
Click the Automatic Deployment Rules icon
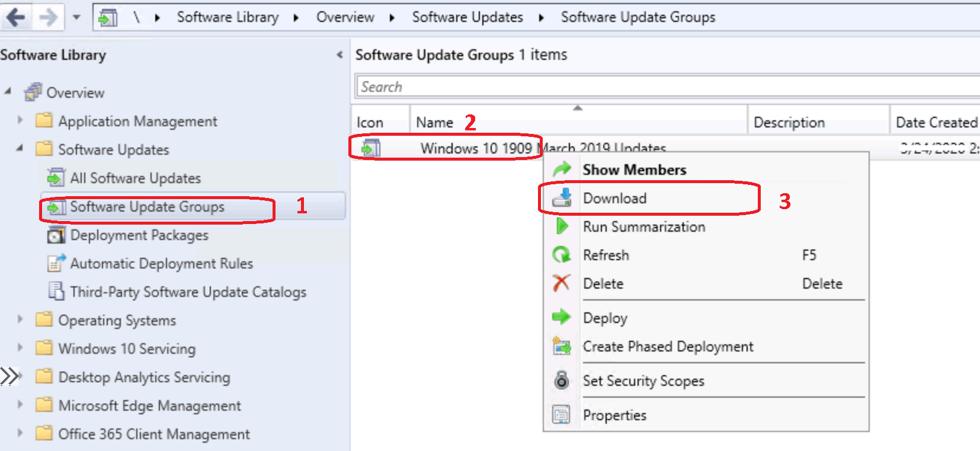coord(56,263)
